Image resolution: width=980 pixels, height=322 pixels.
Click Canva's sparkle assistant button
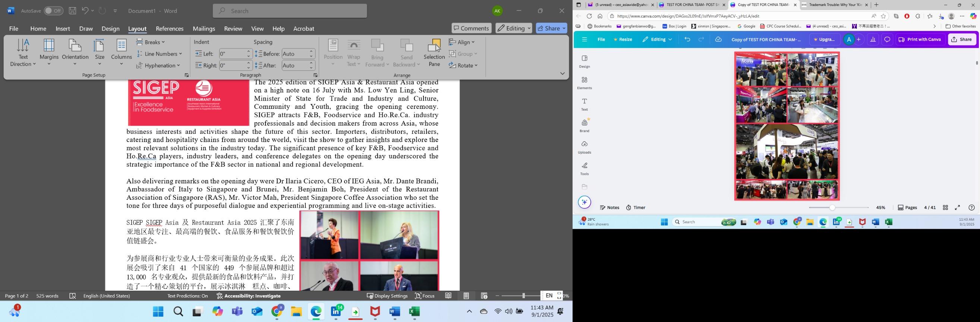pos(584,202)
